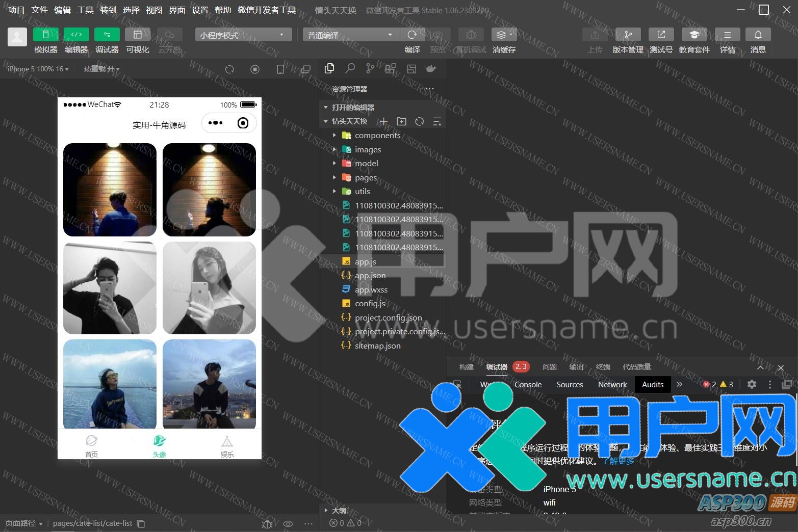Click the 清缓存 clear cache icon

click(x=504, y=35)
